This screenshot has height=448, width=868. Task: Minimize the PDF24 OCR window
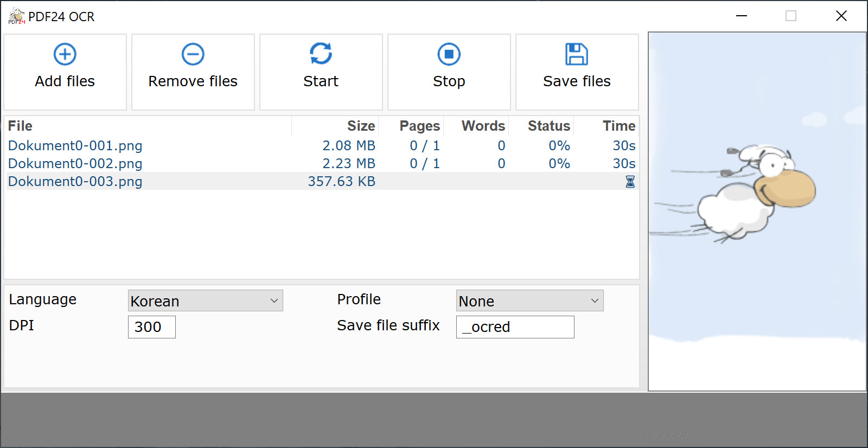(742, 16)
